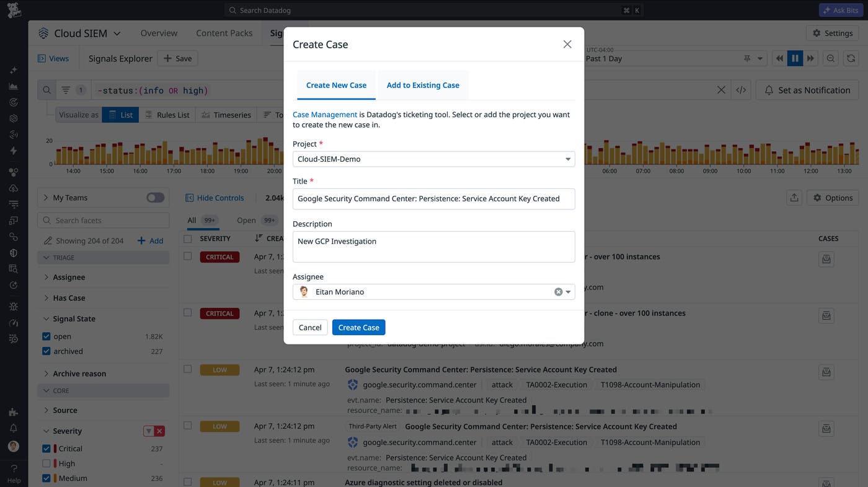The width and height of the screenshot is (868, 487).
Task: Click the zoom-out magnifier icon
Action: (x=831, y=58)
